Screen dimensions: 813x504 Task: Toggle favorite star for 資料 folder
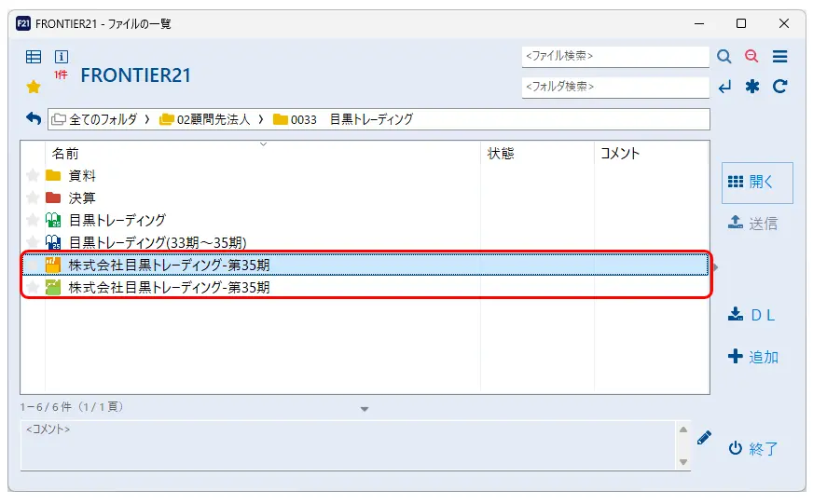[x=33, y=175]
